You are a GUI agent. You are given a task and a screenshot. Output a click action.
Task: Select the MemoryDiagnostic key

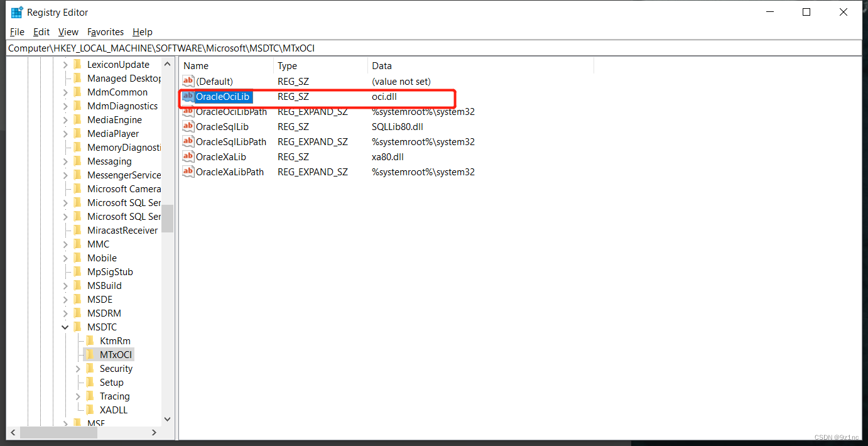click(124, 148)
